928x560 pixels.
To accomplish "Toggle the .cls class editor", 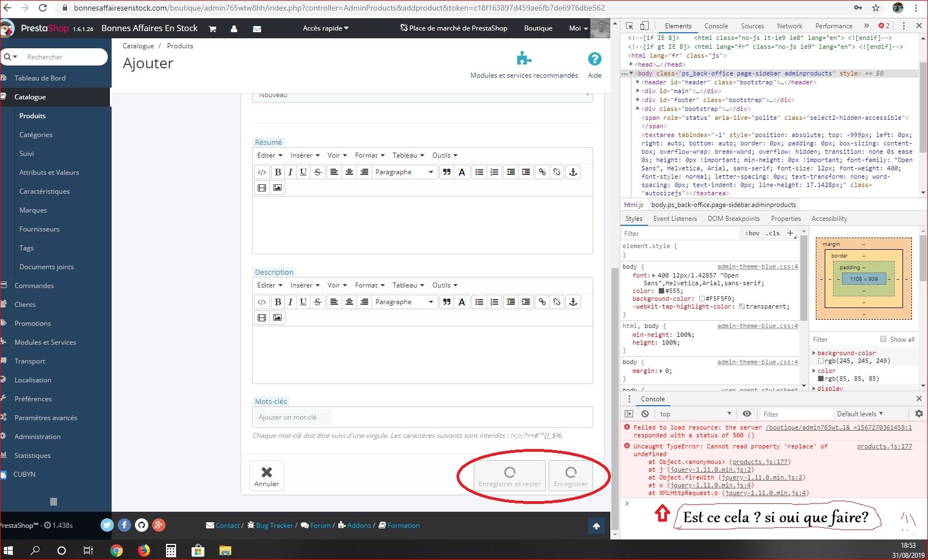I will tap(773, 233).
